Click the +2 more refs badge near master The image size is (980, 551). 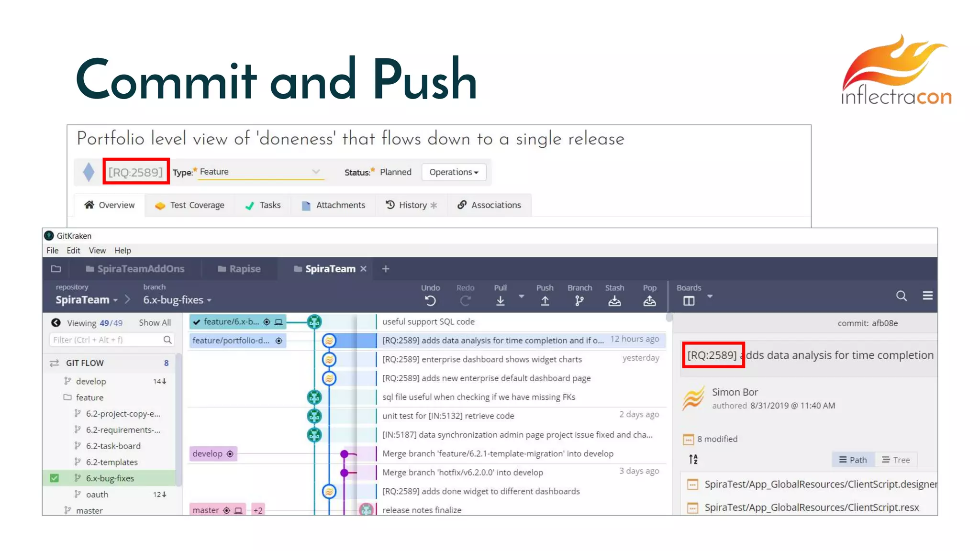click(258, 510)
